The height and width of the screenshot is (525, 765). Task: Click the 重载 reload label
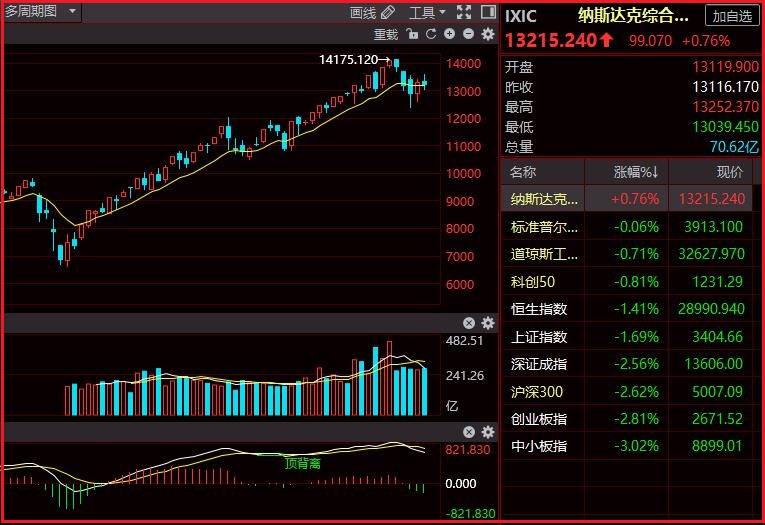[x=386, y=34]
